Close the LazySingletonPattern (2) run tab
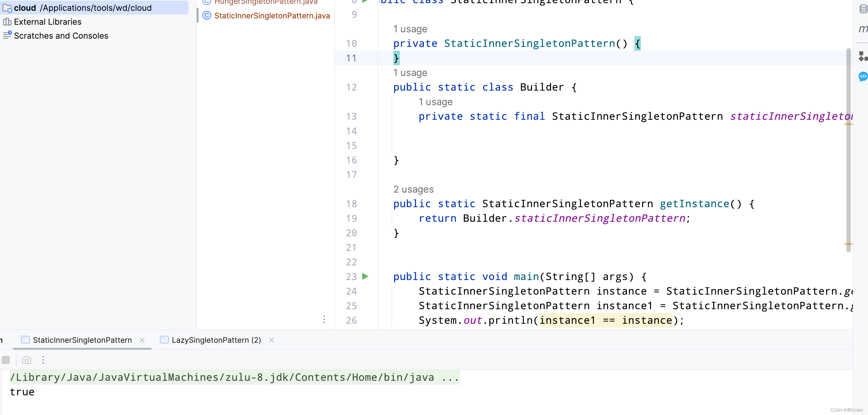 [x=272, y=340]
